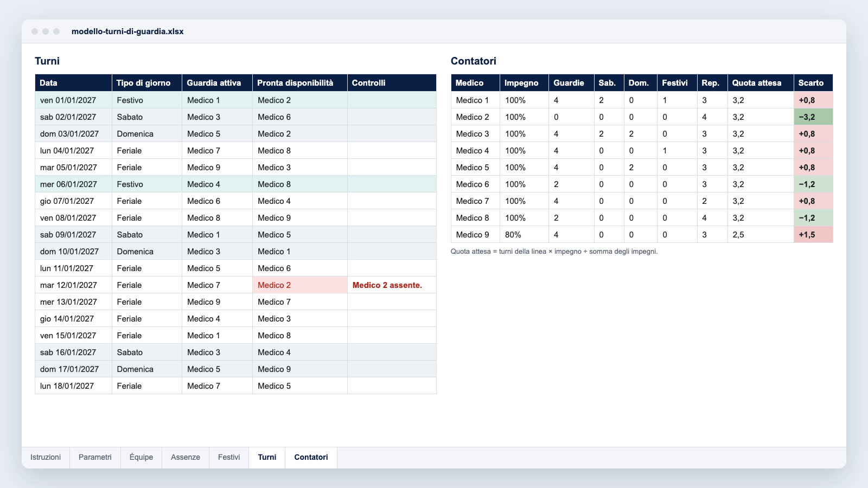Open the Contatori sheet tab
The height and width of the screenshot is (488, 868).
click(311, 457)
